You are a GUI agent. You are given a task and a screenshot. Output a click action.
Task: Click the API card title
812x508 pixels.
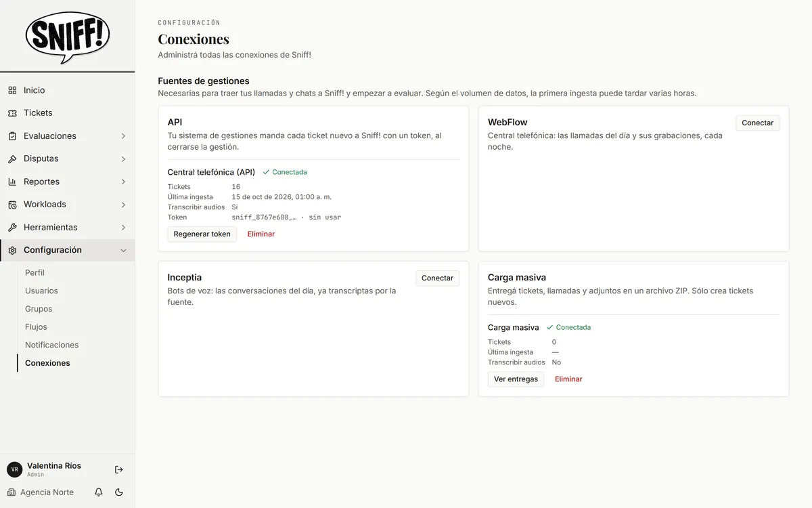(175, 123)
